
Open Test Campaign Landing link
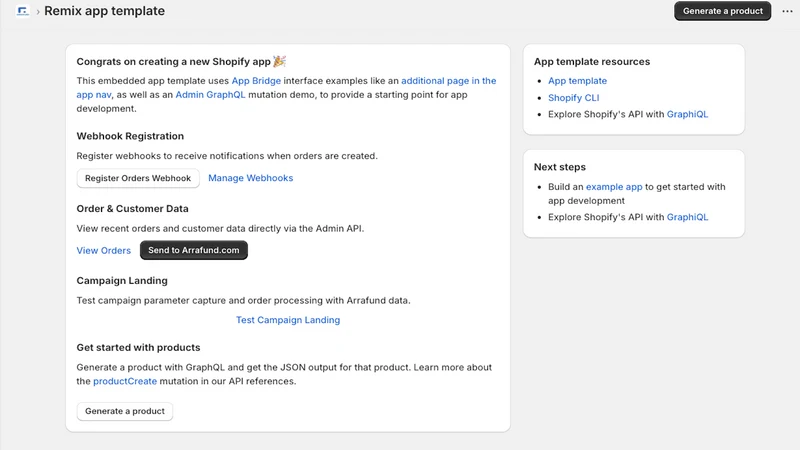coord(288,320)
